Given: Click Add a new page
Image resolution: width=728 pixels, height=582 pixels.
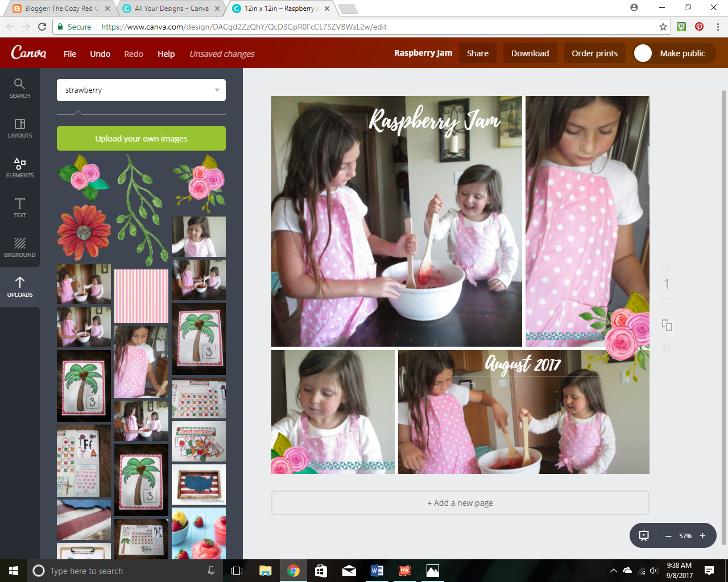Looking at the screenshot, I should point(460,502).
